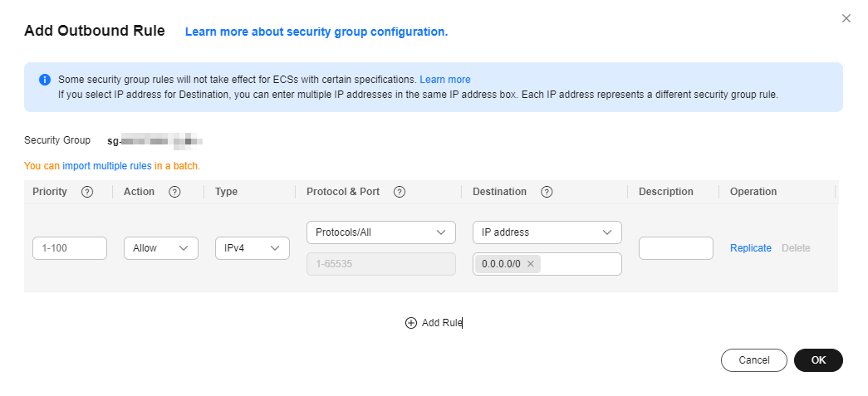Click the Priority help question-mark icon
Viewport: 868px width, 396px height.
pos(87,192)
